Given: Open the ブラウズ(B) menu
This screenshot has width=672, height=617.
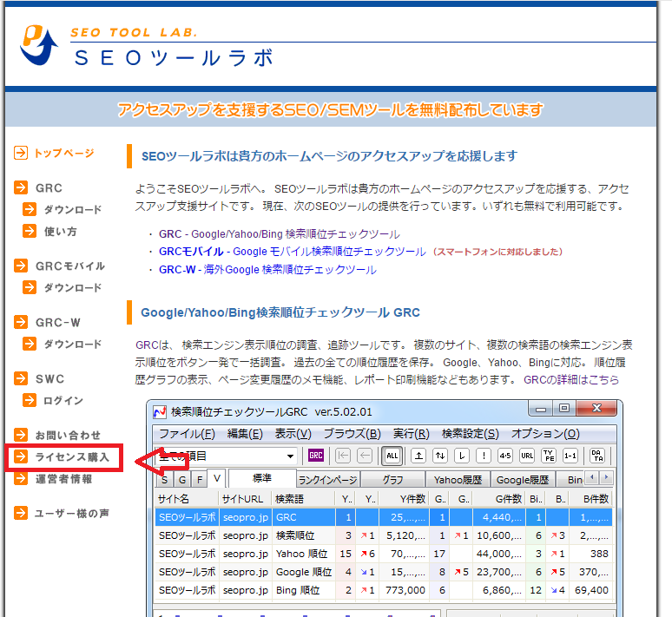Looking at the screenshot, I should [x=352, y=434].
